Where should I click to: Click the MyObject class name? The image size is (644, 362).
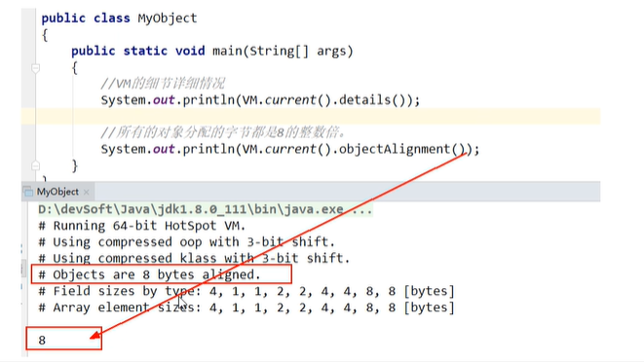click(x=168, y=18)
